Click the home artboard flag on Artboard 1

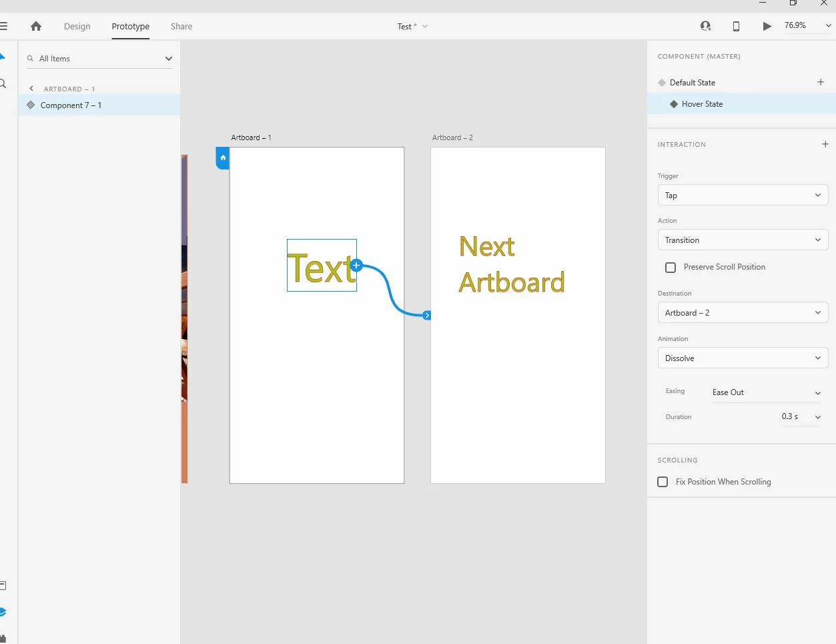(223, 158)
